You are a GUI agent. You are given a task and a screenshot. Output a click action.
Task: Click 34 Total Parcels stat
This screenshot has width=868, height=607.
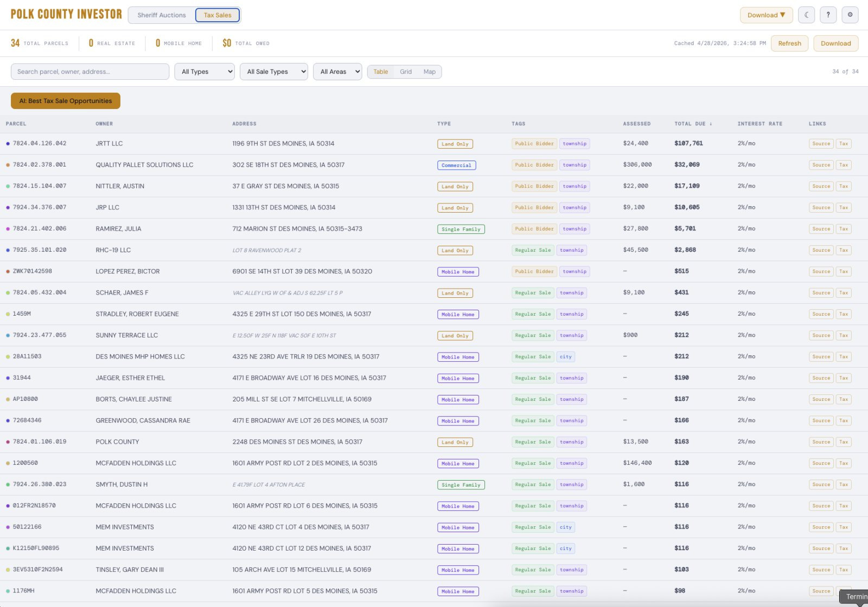click(x=40, y=43)
